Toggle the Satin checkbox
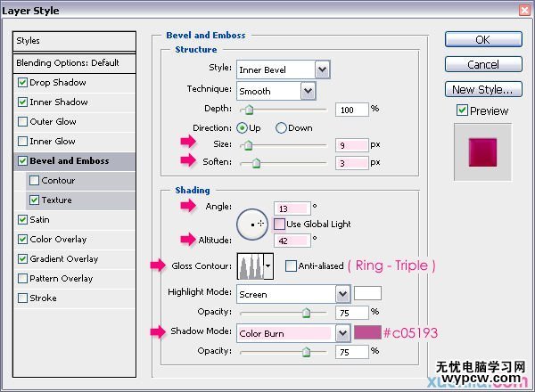535x392 pixels. click(22, 219)
